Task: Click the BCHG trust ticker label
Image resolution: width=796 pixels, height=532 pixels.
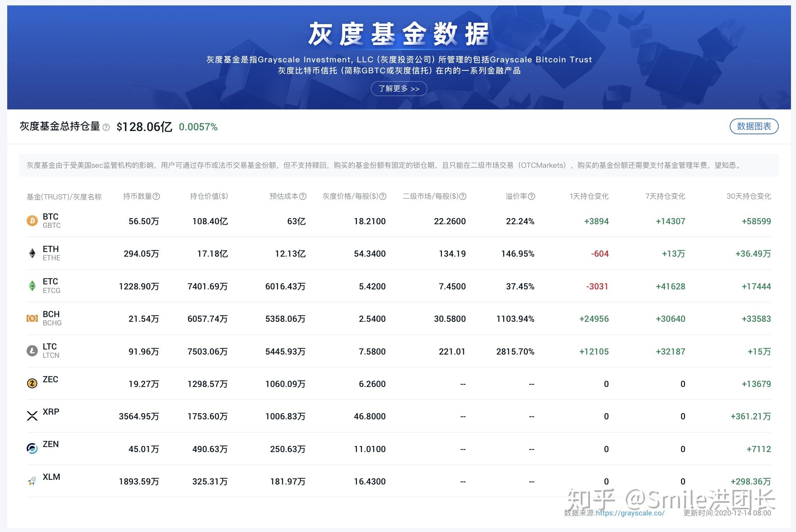Action: pos(52,323)
